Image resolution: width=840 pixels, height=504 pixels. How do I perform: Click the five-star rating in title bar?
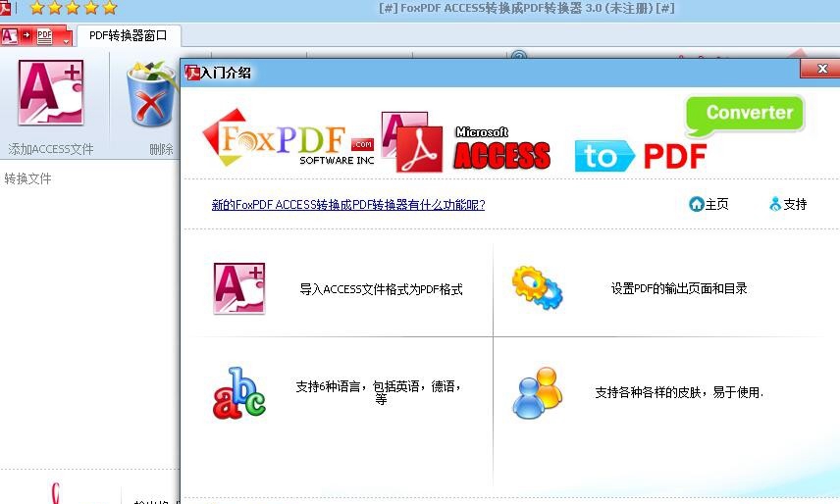coord(74,8)
